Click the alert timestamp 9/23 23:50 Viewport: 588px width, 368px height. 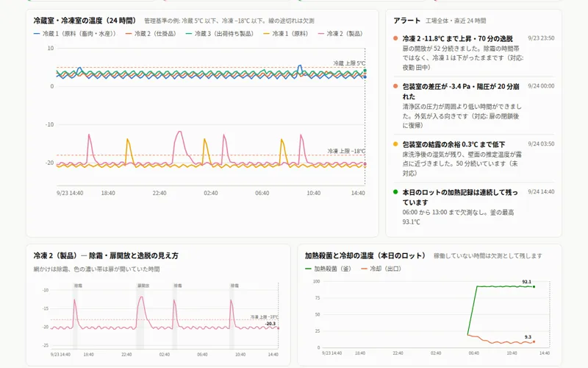[541, 38]
